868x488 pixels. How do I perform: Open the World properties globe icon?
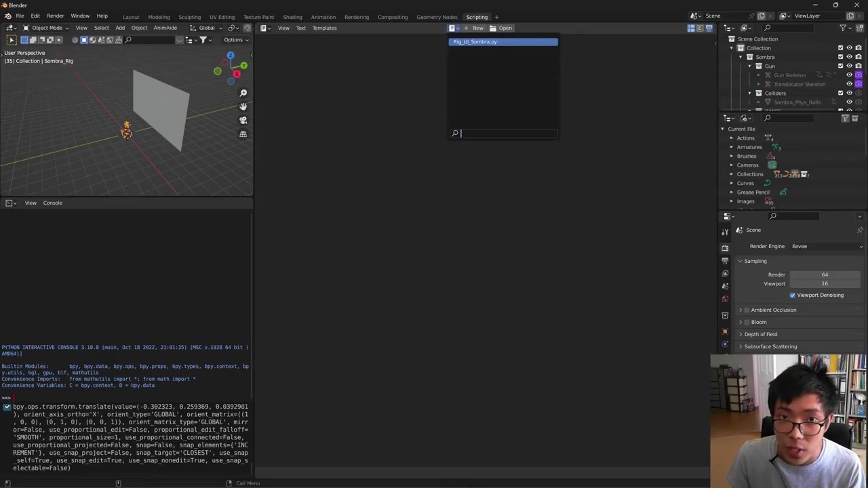pos(725,299)
